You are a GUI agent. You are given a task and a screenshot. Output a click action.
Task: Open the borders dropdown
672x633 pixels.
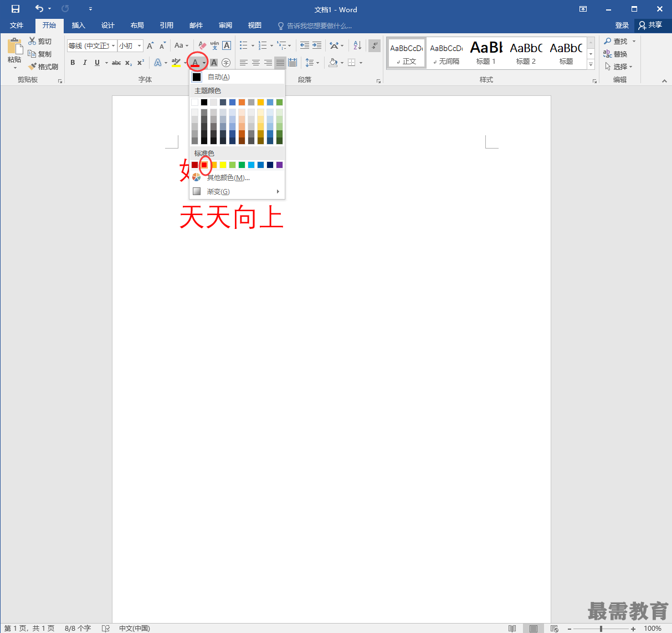[361, 63]
